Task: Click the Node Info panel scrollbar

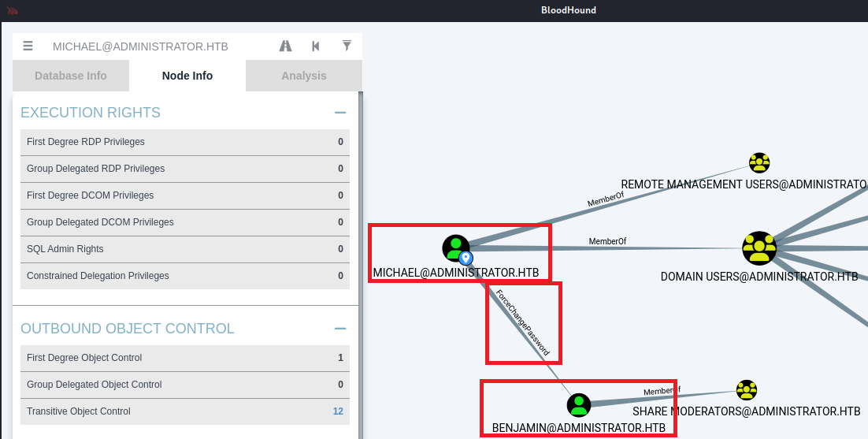Action: point(361,260)
